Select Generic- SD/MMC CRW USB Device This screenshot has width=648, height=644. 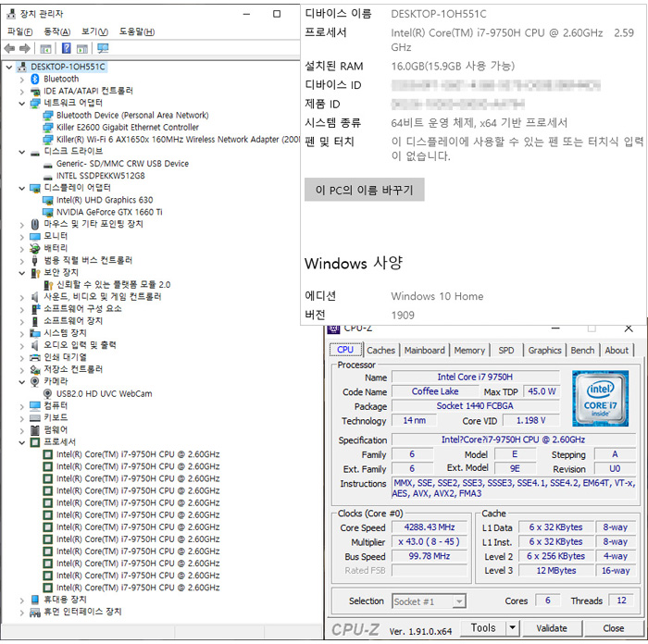pos(122,164)
